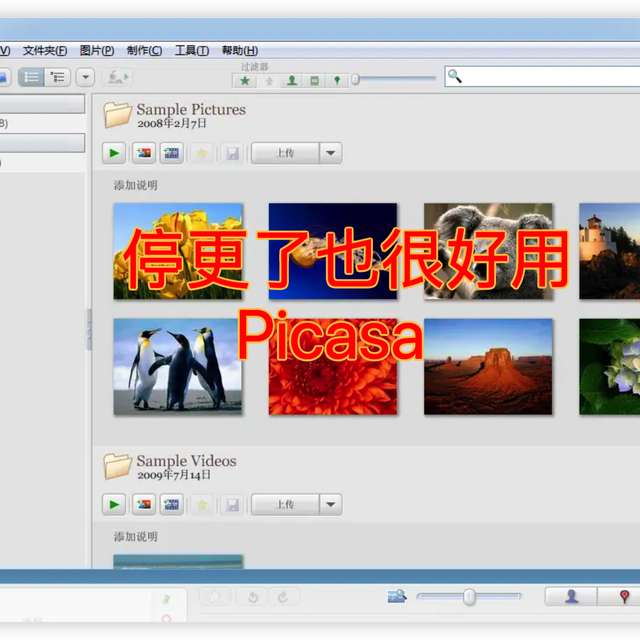Play Sample Videos slideshow
This screenshot has width=640, height=640.
click(x=114, y=504)
